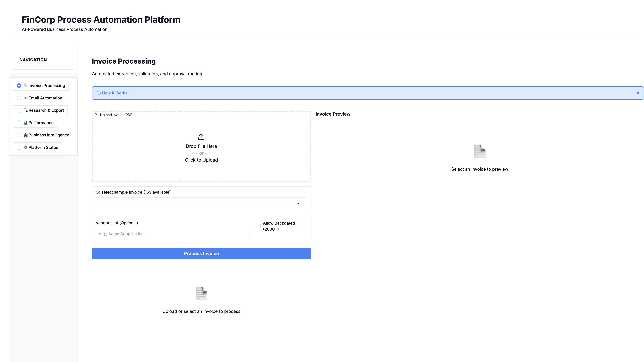Open the sample invoice dropdown arrow
Viewport: 644px width, 362px height.
pyautogui.click(x=298, y=203)
